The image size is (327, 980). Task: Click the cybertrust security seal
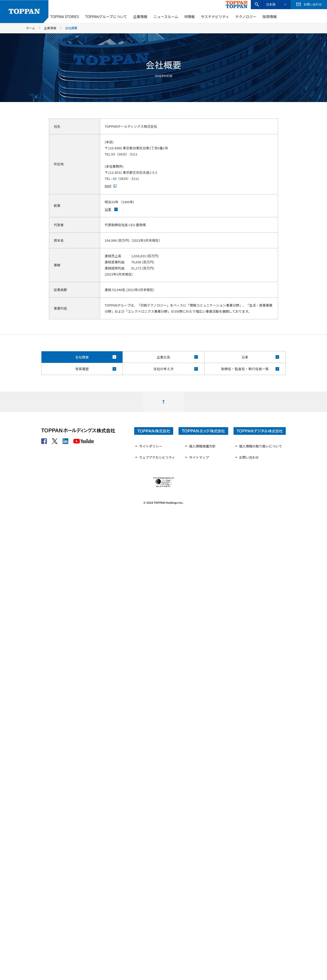(x=163, y=482)
